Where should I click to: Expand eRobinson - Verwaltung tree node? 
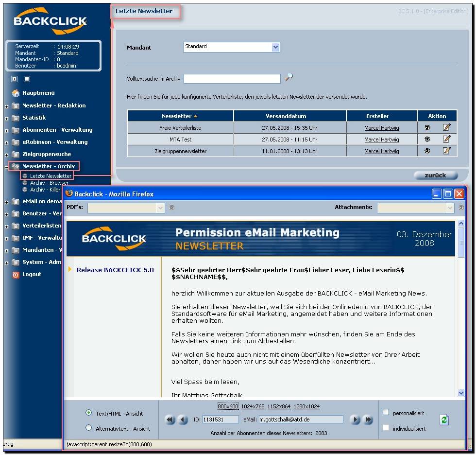tap(6, 143)
